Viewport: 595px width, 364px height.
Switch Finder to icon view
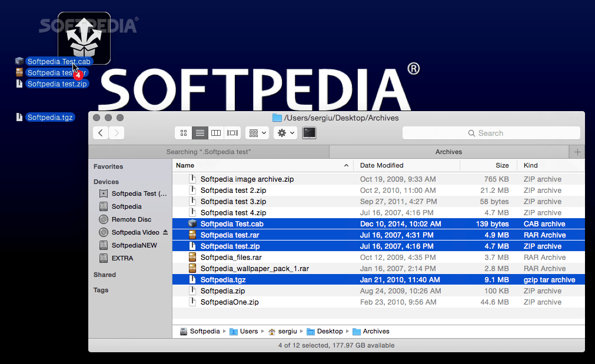184,133
